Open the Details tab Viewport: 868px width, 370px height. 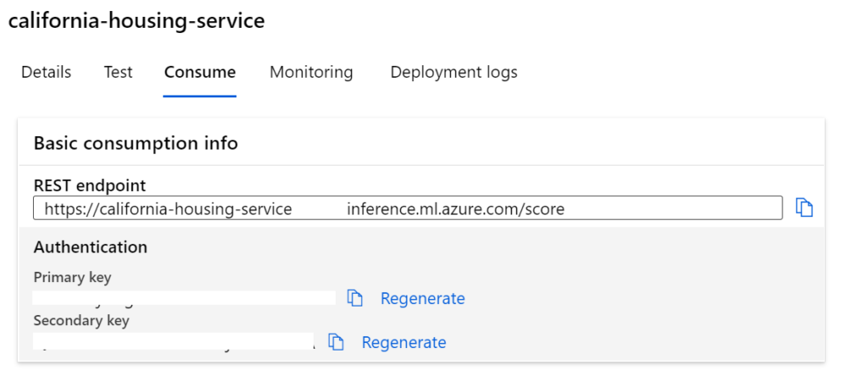(x=46, y=73)
